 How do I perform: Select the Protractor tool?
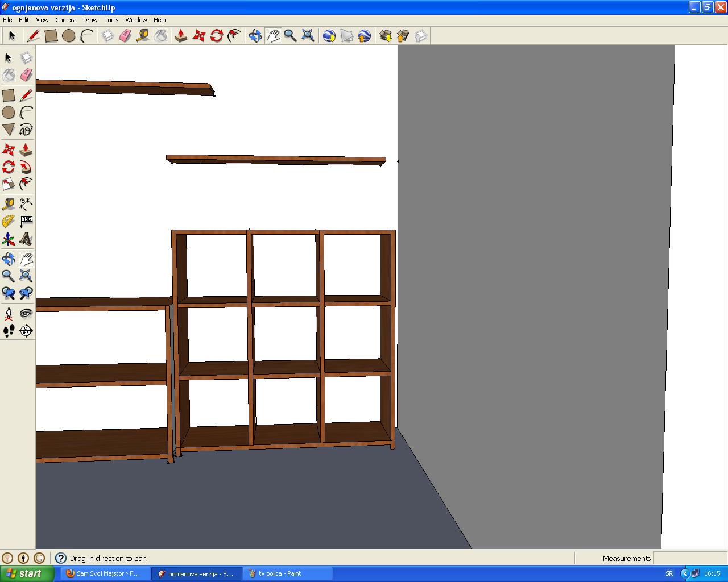click(9, 221)
